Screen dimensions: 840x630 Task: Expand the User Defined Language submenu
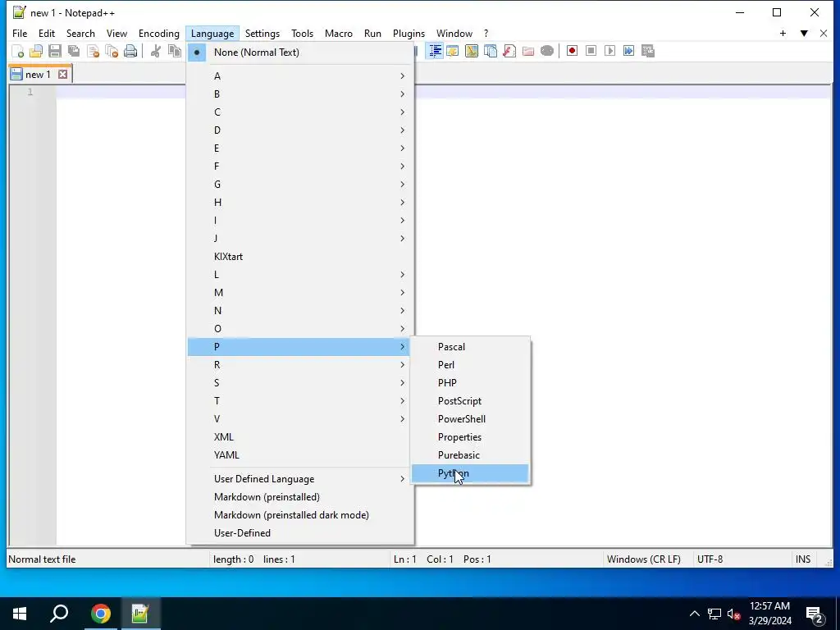tap(300, 479)
